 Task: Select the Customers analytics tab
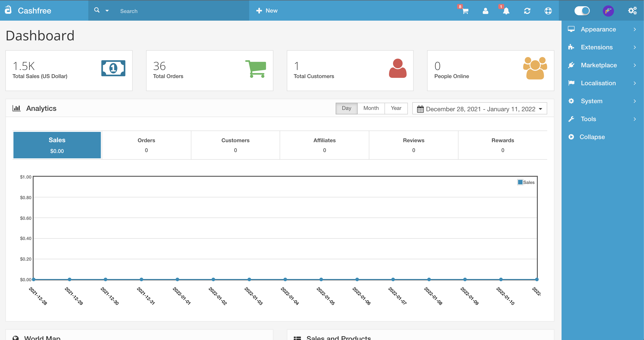(x=235, y=145)
